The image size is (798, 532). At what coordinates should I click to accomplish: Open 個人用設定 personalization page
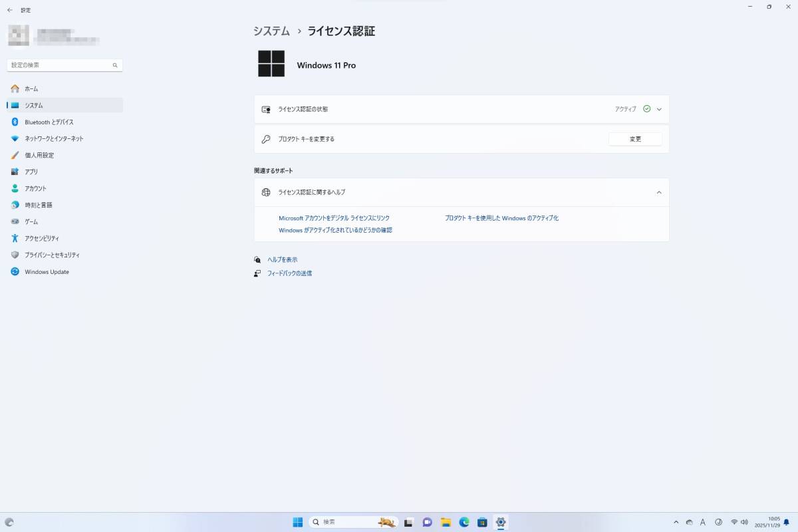39,156
